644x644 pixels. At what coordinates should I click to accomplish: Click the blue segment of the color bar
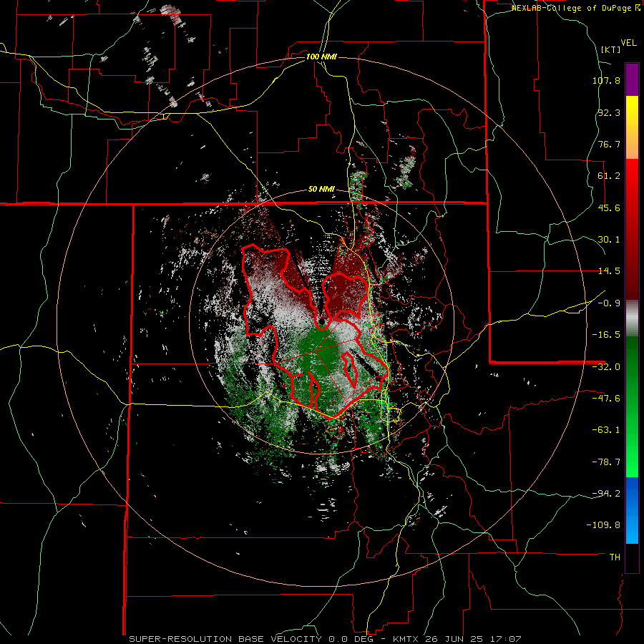(632, 510)
